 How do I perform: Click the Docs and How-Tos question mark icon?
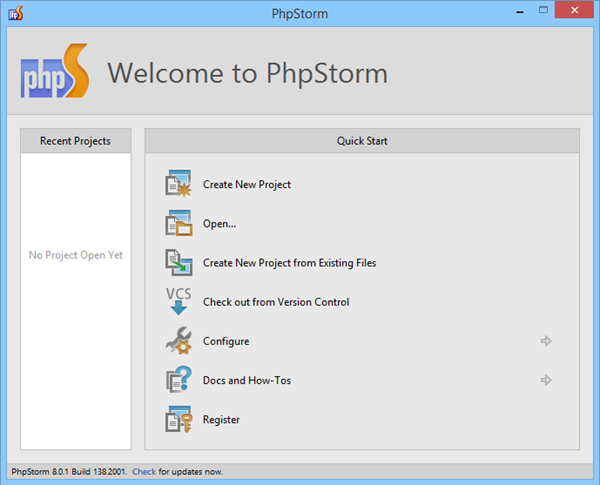click(x=176, y=380)
